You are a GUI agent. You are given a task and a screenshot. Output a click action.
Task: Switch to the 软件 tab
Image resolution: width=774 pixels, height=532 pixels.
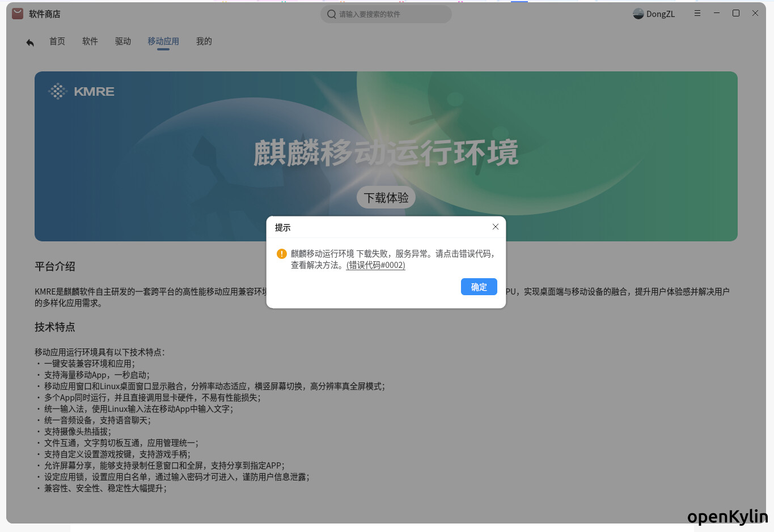(x=90, y=41)
